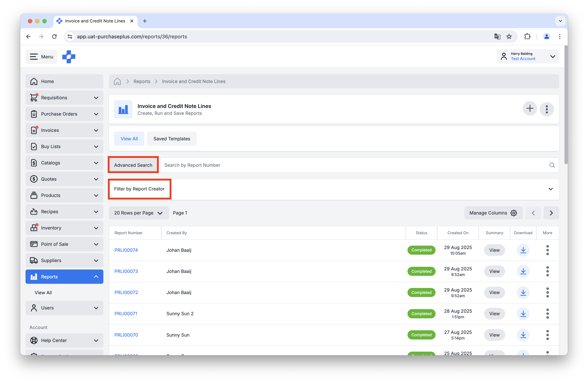The height and width of the screenshot is (382, 588).
Task: Select the View All tab
Action: (129, 139)
